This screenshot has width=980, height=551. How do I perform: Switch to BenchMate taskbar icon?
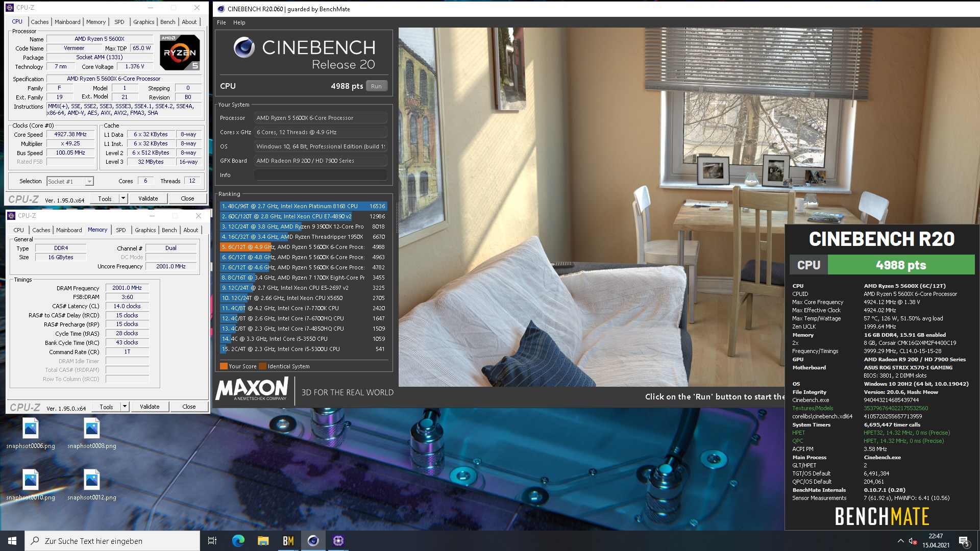tap(288, 541)
